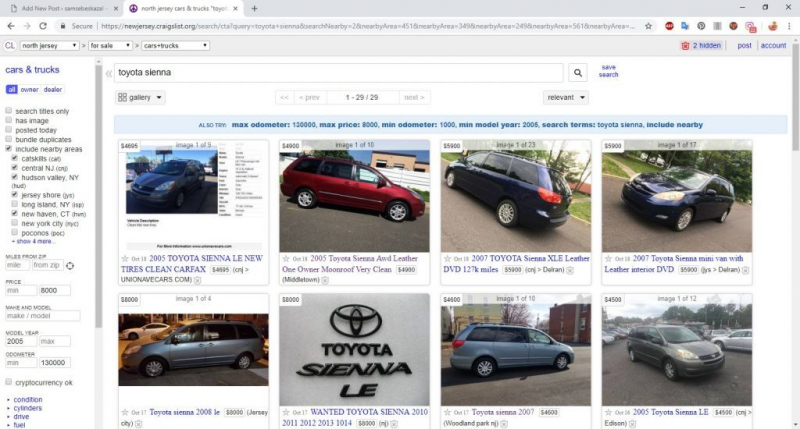Expand the 'condition' filter section

(x=27, y=399)
